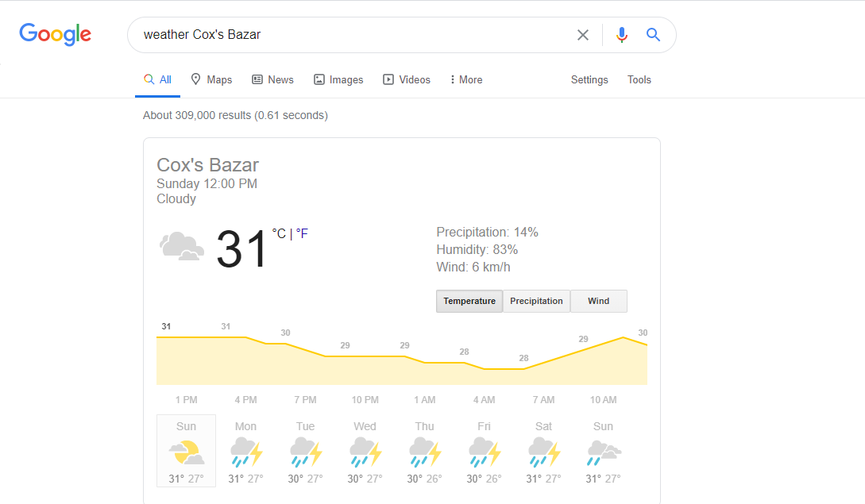Switch graph to Wind view
The image size is (865, 504).
click(599, 302)
